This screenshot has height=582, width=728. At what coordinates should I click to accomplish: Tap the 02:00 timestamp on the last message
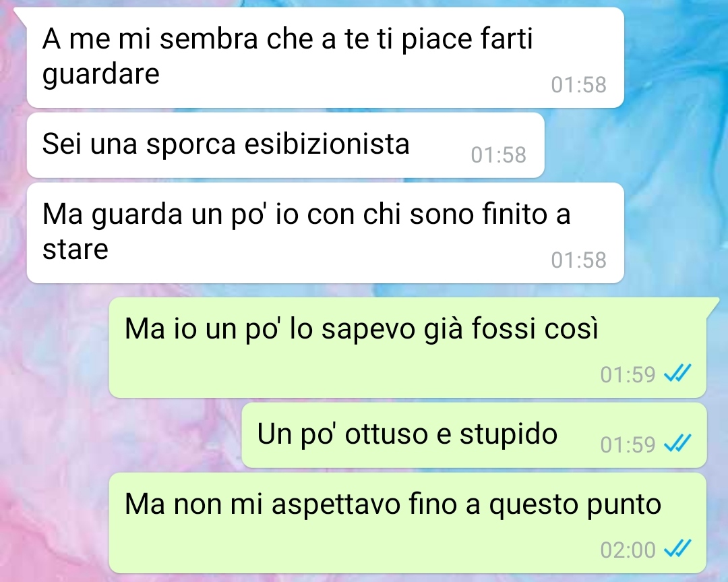(x=628, y=550)
